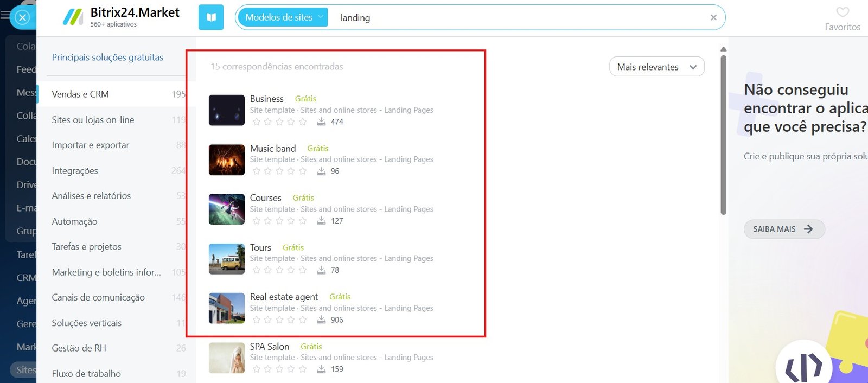Open the Real estate agent thumbnail
Image resolution: width=868 pixels, height=383 pixels.
[x=227, y=308]
